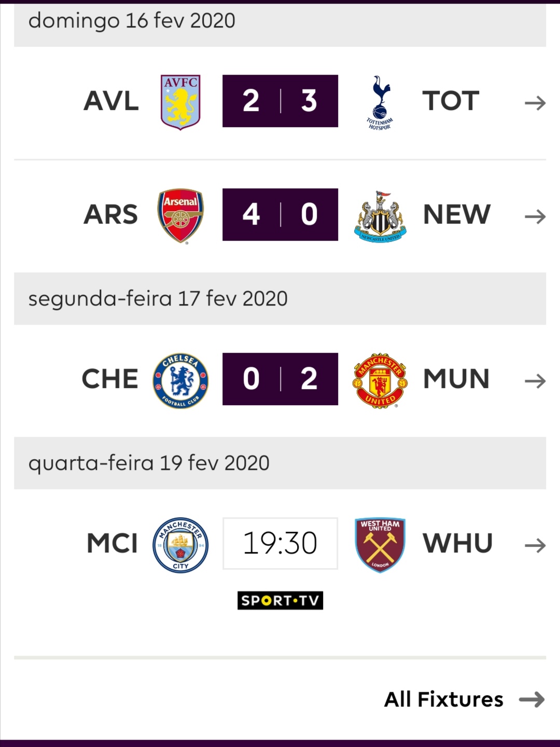Click the arrow next to All Fixtures
The image size is (560, 747).
(532, 700)
